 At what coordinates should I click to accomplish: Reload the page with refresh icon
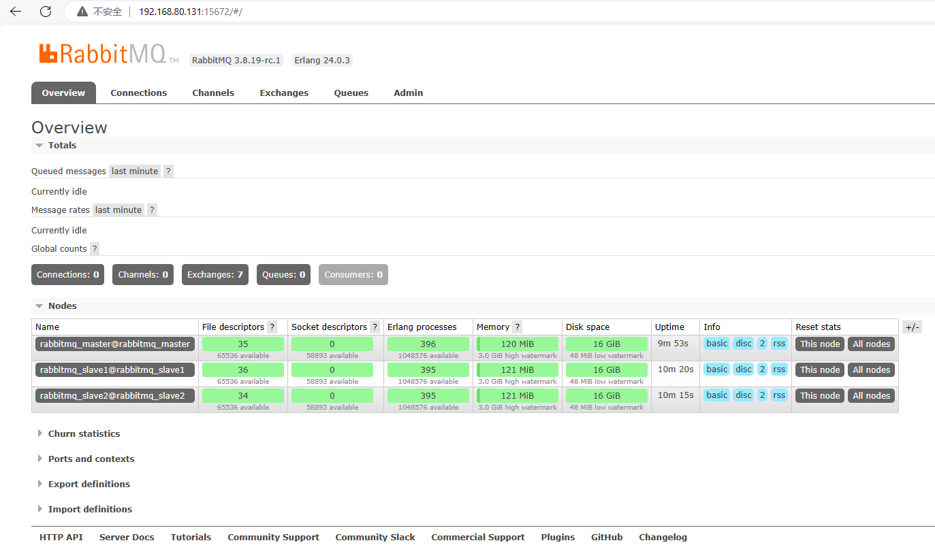click(46, 12)
